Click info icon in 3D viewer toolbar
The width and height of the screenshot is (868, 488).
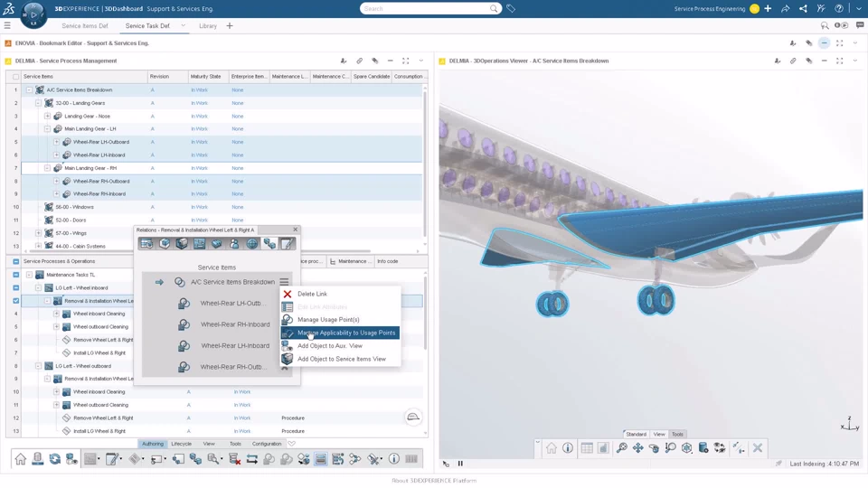pos(568,448)
